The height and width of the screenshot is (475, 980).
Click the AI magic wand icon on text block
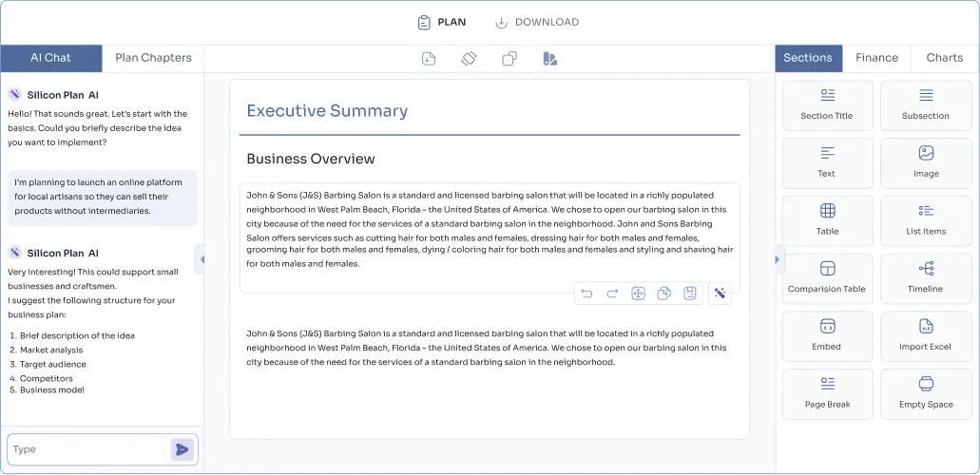720,294
